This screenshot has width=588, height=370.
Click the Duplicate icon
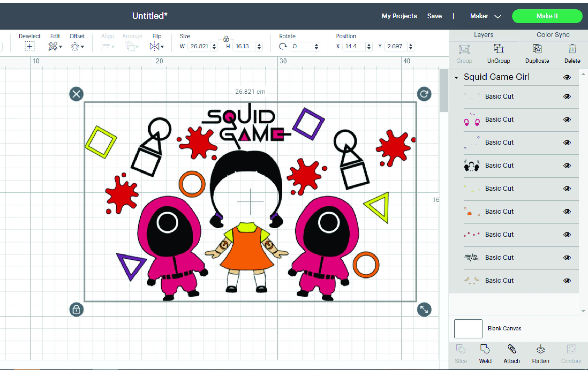[x=537, y=49]
